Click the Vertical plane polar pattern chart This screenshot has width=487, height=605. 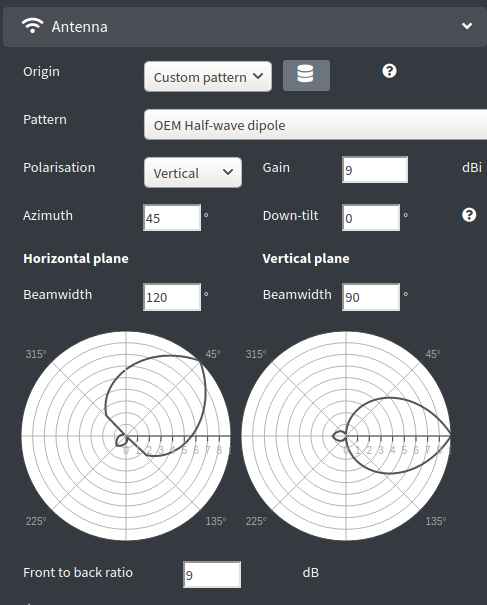(x=346, y=436)
